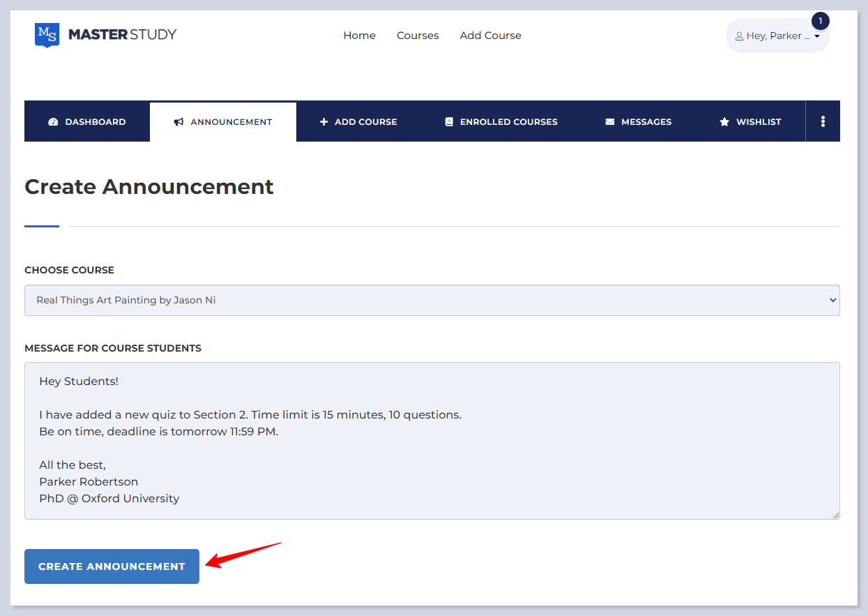Click the Wishlist star icon
Viewport: 868px width, 616px height.
(724, 122)
